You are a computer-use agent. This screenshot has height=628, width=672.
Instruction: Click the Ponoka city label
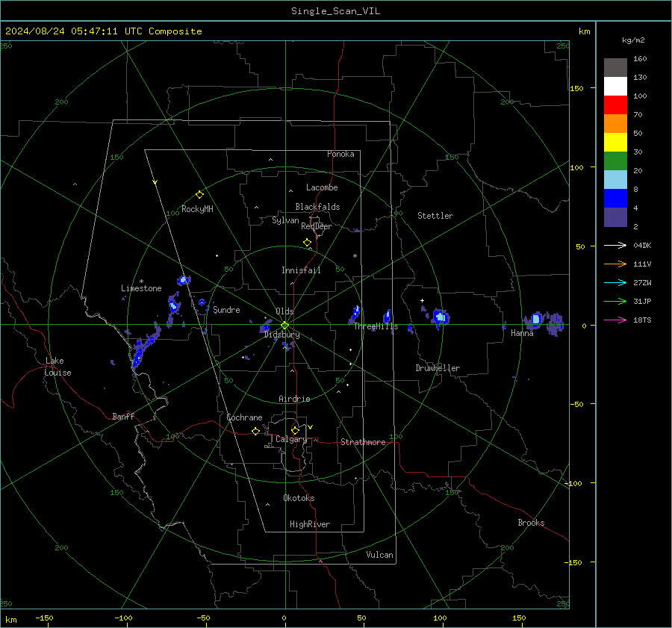[340, 154]
